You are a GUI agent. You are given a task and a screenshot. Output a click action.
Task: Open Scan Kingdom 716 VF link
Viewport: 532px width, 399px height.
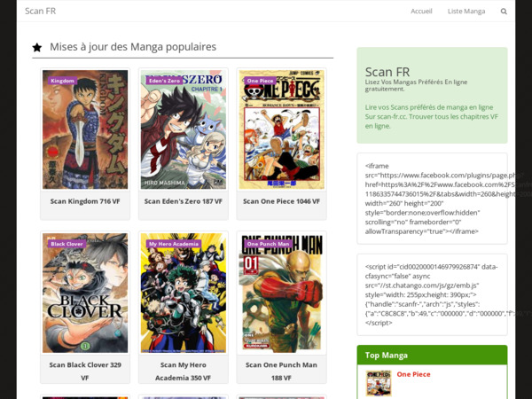coord(85,201)
